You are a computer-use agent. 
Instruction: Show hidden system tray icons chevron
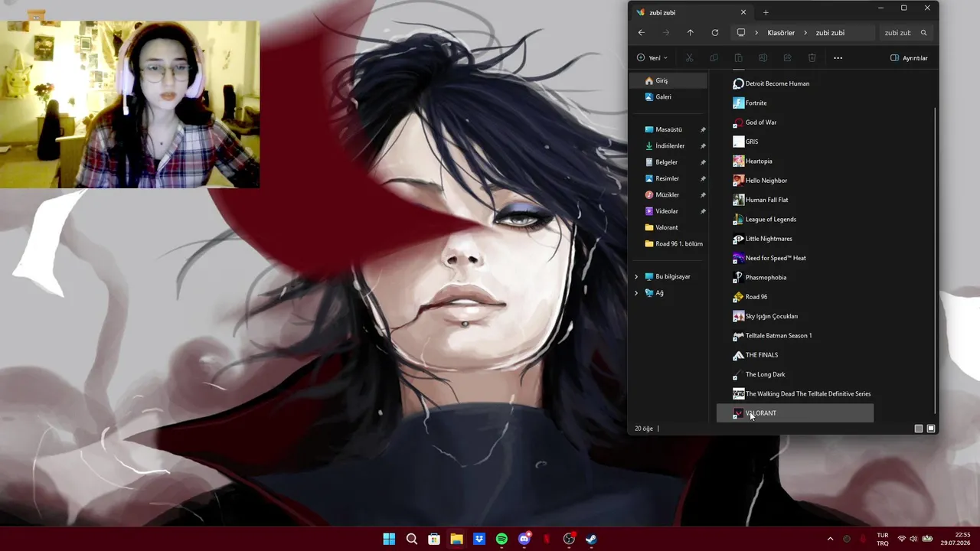pos(830,539)
